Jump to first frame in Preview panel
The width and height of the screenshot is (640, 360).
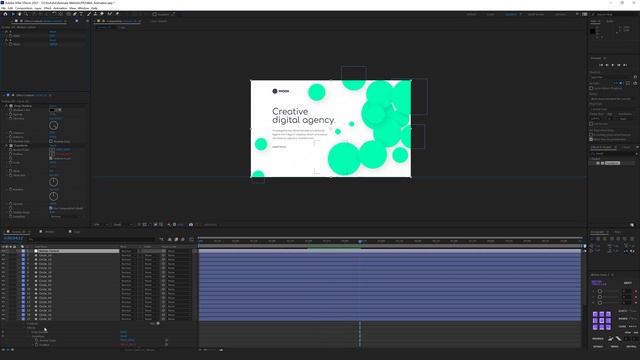pyautogui.click(x=601, y=65)
